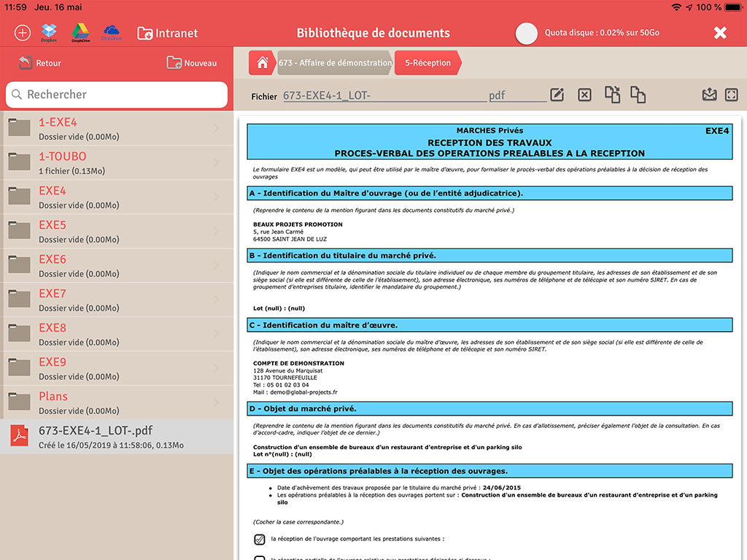The width and height of the screenshot is (747, 560).
Task: Rename file with the pencil edit icon
Action: [x=557, y=95]
